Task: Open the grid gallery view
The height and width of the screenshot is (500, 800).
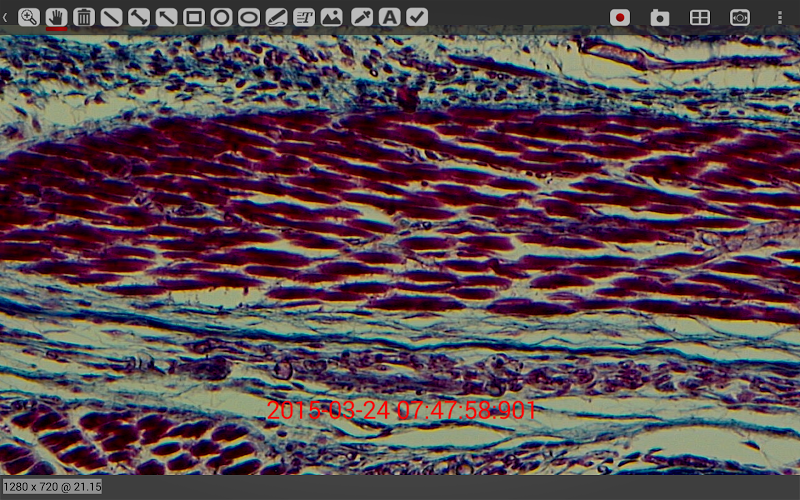Action: click(699, 18)
